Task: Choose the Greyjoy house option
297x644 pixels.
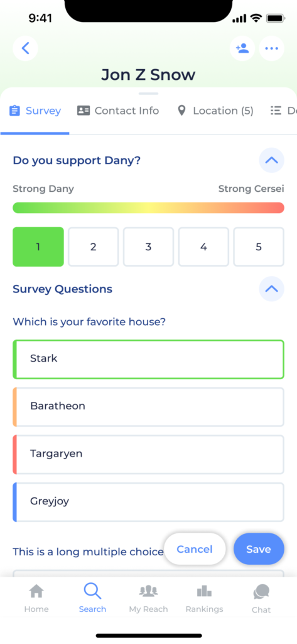Action: point(148,502)
